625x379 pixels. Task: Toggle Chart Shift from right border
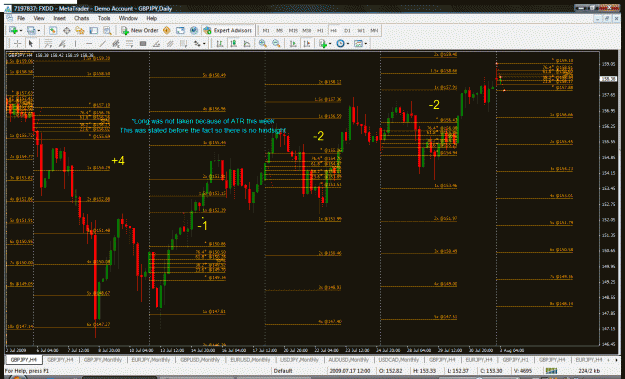tap(307, 44)
